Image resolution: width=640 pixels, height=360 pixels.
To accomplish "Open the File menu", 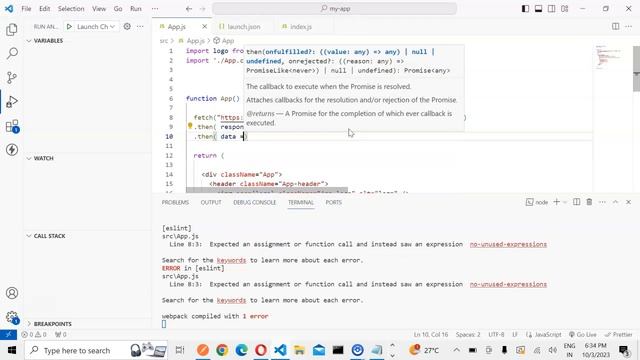I will (26, 9).
